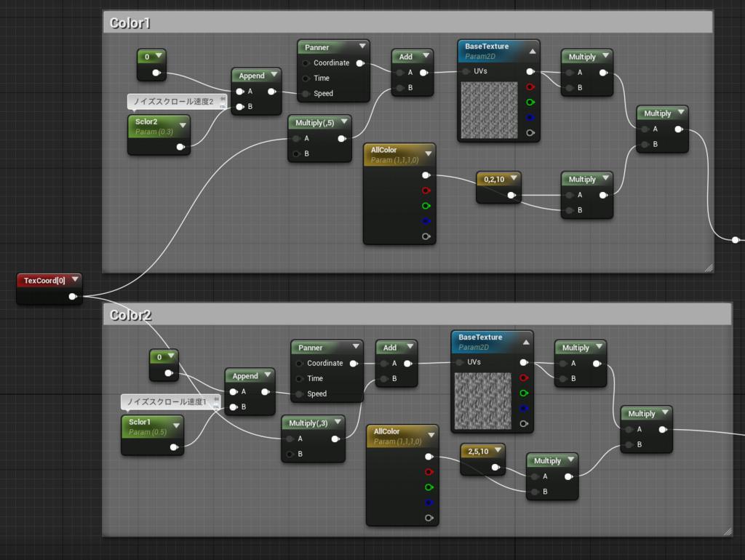Toggle pin icon on ノイズスクロール速度1 comment bubble
Image resolution: width=745 pixels, height=560 pixels.
tap(216, 399)
